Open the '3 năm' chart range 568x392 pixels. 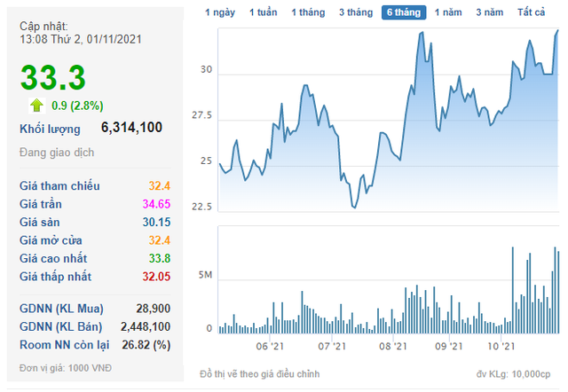pos(490,12)
